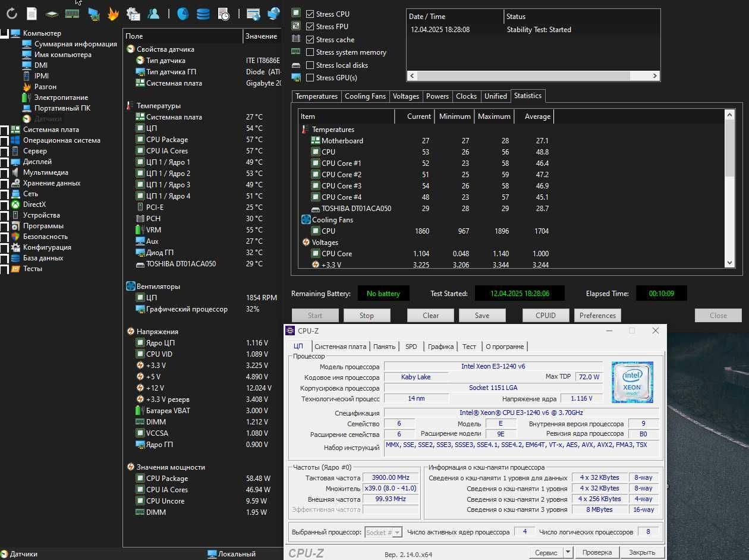Open the RAM module icon in toolbar

72,13
